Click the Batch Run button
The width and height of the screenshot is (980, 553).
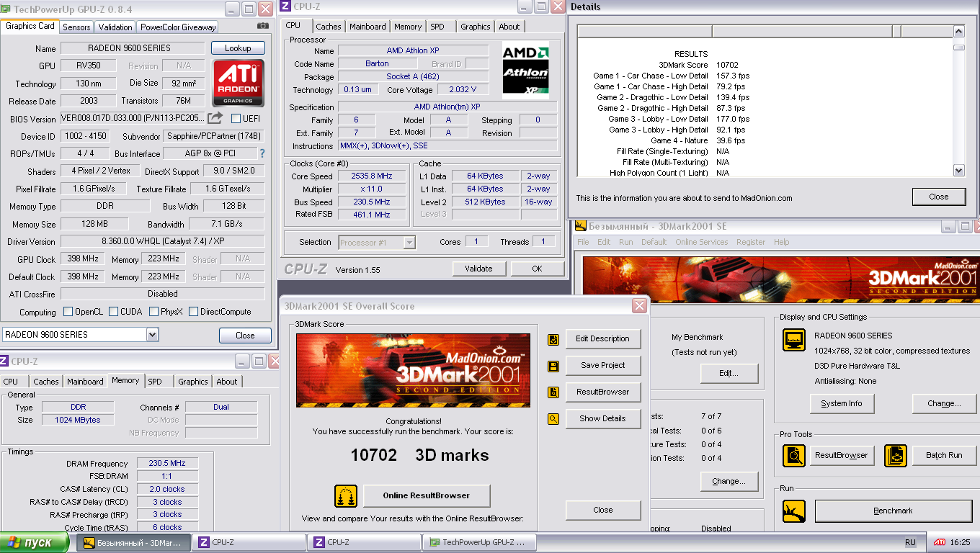944,455
